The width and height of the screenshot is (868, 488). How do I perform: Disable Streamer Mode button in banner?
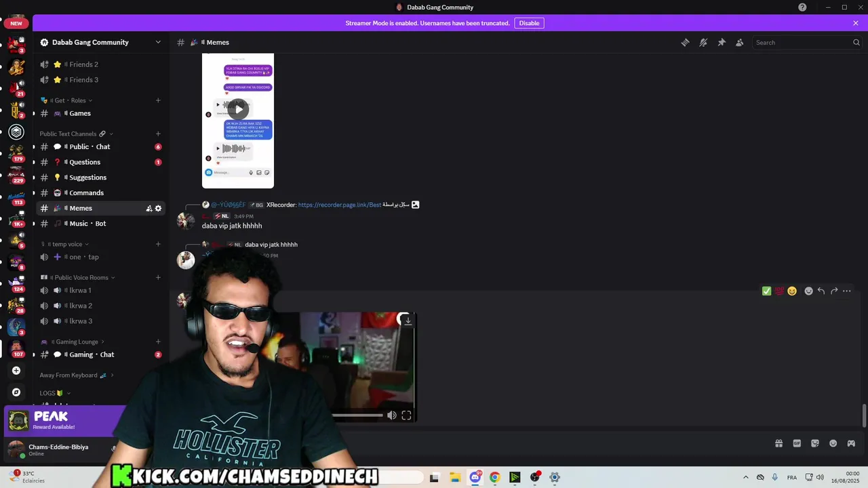click(x=529, y=23)
